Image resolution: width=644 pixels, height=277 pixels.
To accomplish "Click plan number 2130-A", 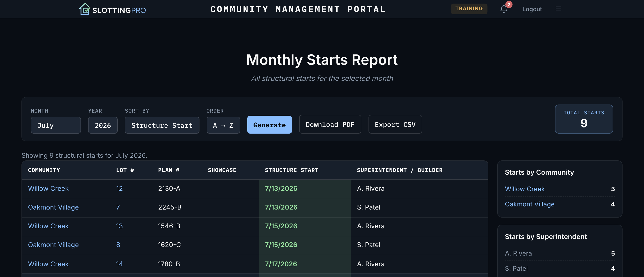I will [x=169, y=188].
